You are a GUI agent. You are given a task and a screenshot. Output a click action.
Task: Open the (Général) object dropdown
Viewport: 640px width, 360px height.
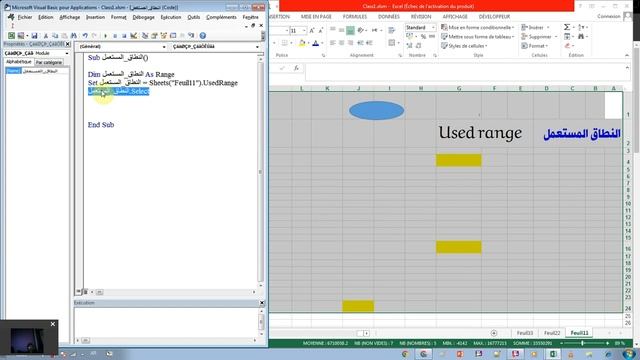163,47
